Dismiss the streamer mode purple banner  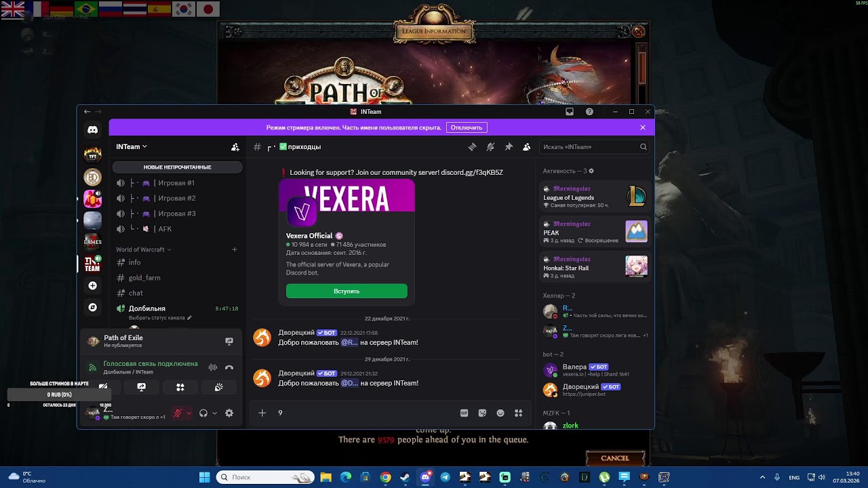tap(643, 127)
